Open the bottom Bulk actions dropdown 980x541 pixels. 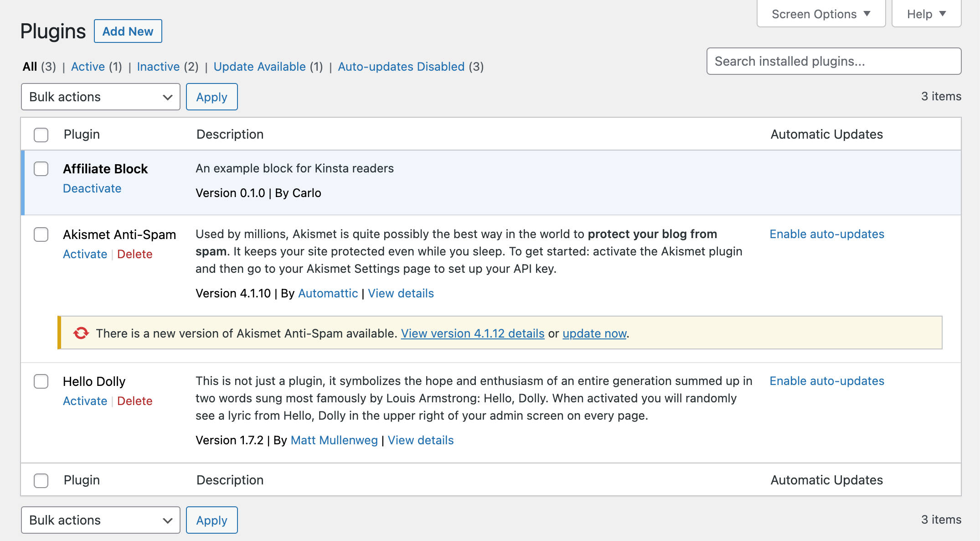pos(100,520)
